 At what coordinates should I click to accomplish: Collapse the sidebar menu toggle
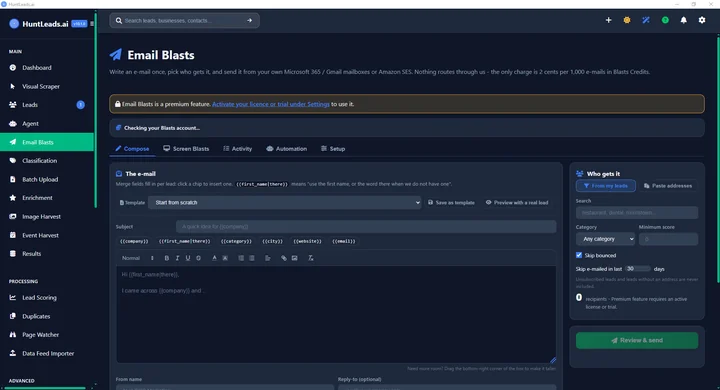[x=92, y=24]
